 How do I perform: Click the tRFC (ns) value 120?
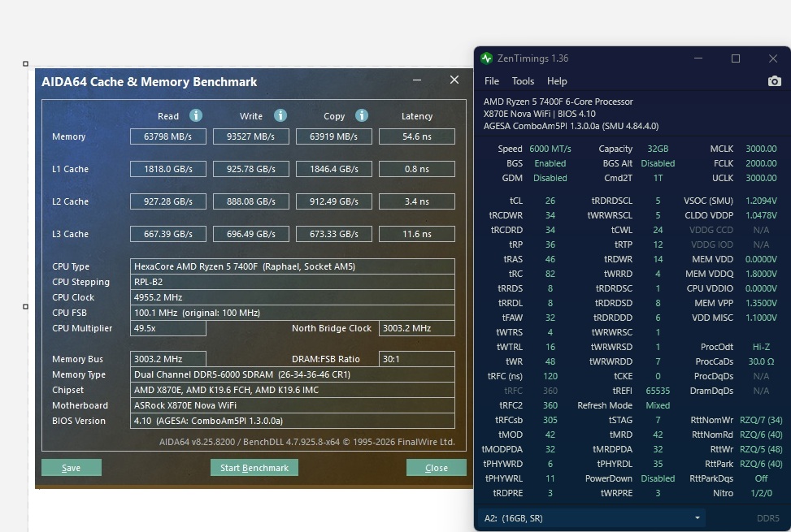pos(550,376)
